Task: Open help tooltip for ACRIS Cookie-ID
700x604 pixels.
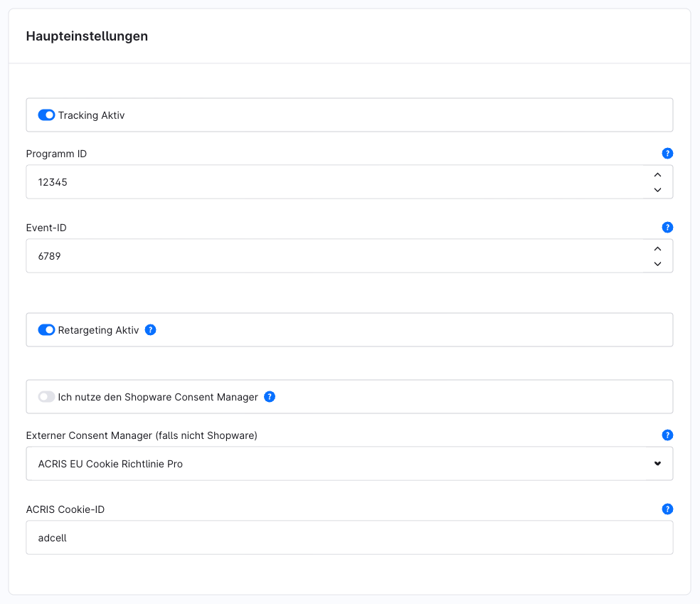Action: (x=667, y=509)
